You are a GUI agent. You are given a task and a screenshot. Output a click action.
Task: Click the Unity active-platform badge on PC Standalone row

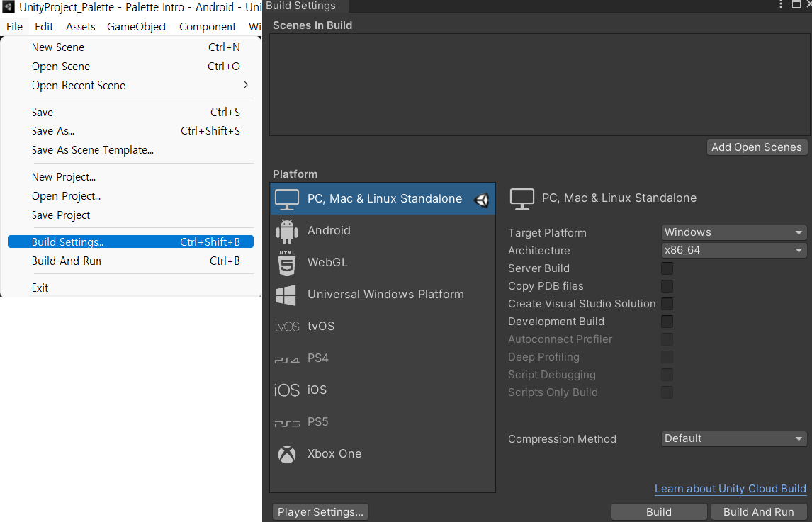(482, 199)
